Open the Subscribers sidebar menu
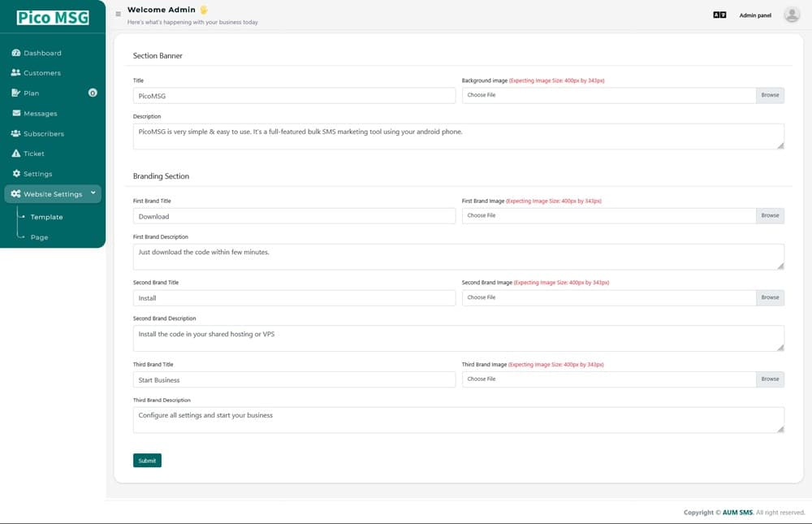 43,133
